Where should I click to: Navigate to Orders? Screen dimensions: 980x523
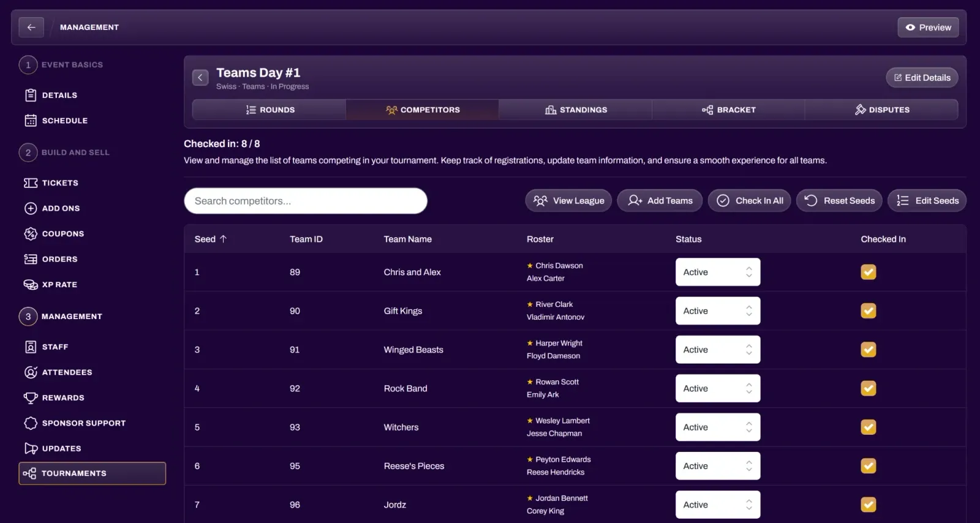point(51,259)
